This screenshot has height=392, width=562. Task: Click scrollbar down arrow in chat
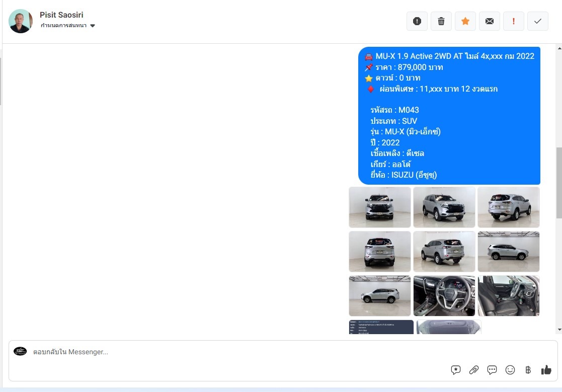[559, 329]
